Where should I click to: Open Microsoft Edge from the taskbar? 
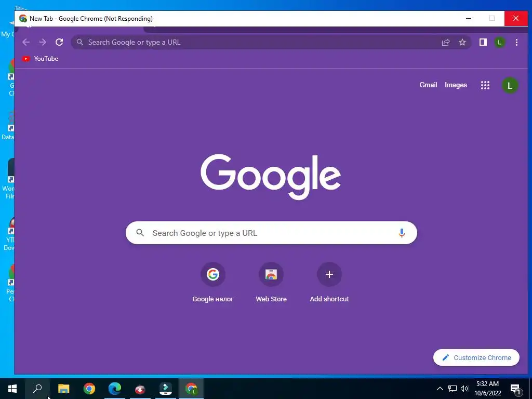pyautogui.click(x=115, y=389)
